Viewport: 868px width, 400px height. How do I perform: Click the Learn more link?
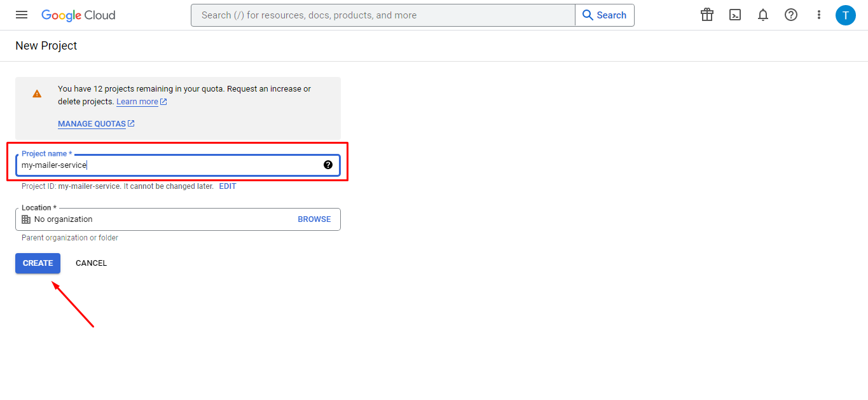(x=137, y=101)
